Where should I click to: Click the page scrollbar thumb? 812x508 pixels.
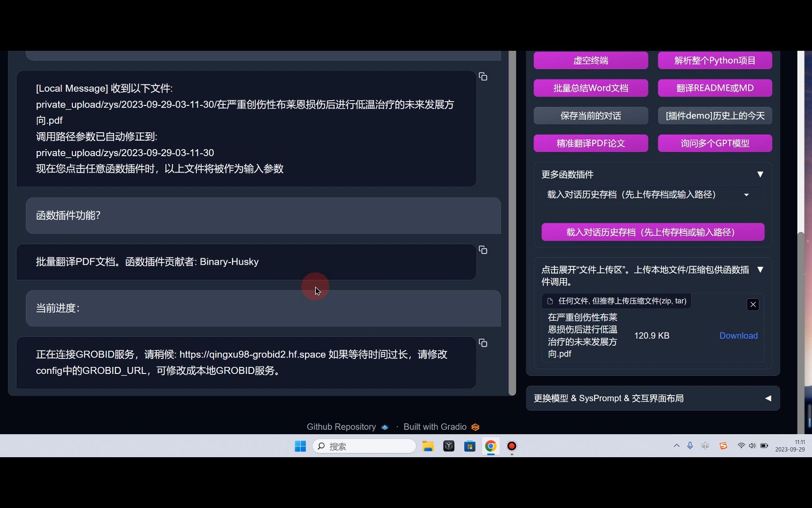pyautogui.click(x=801, y=332)
